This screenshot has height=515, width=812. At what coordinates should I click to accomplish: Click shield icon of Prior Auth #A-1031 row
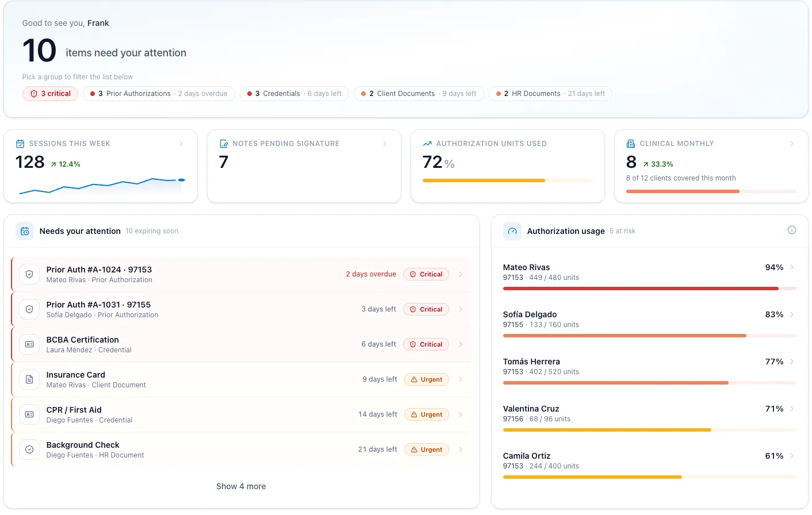pos(29,309)
